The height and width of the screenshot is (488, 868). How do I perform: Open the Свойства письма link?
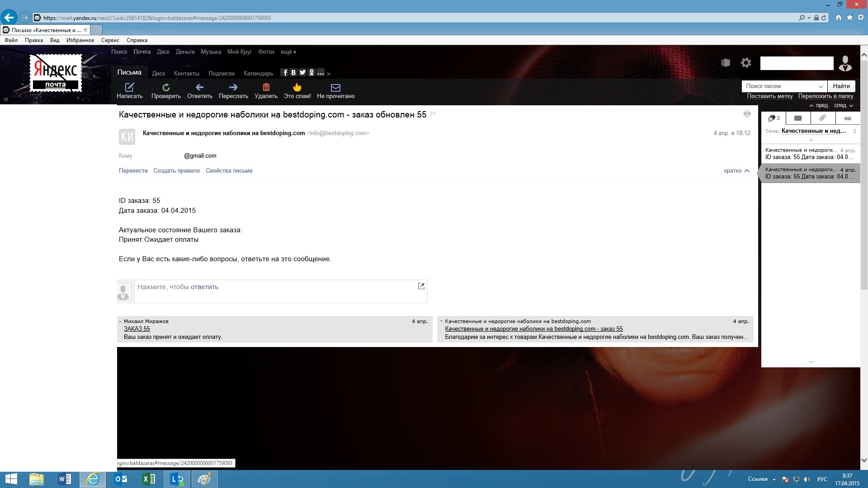coord(229,171)
